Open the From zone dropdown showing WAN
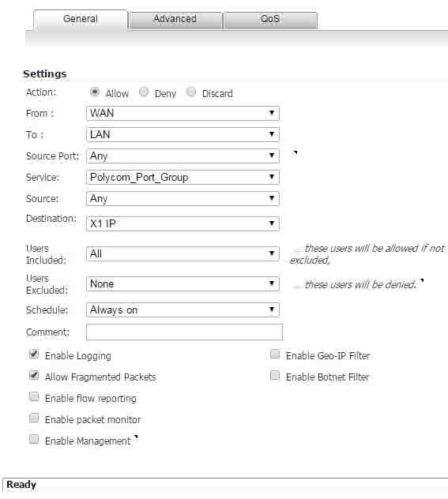 (183, 113)
